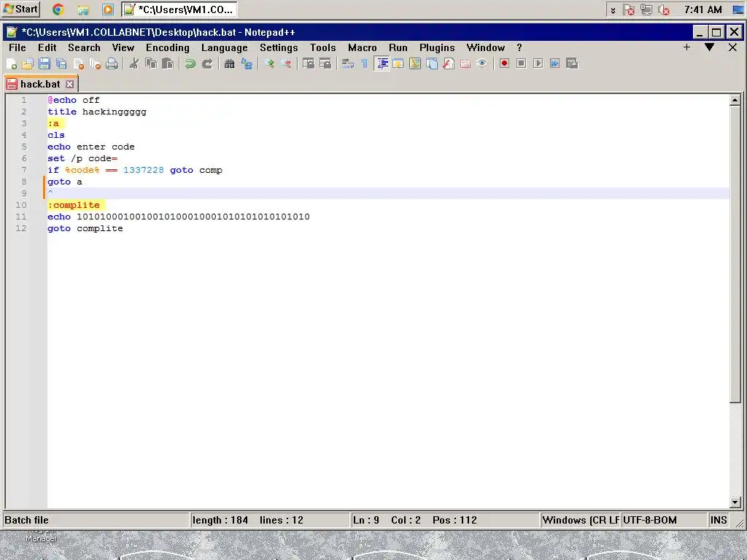This screenshot has width=747, height=560.
Task: Open the Tools menu
Action: (x=323, y=47)
